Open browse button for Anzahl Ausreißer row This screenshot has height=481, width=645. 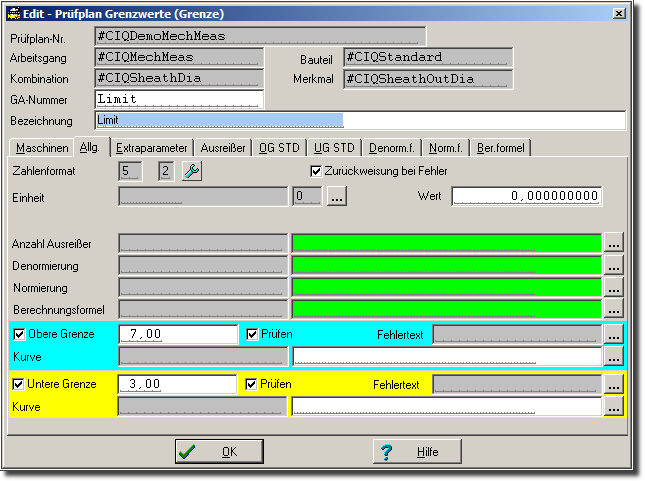614,243
